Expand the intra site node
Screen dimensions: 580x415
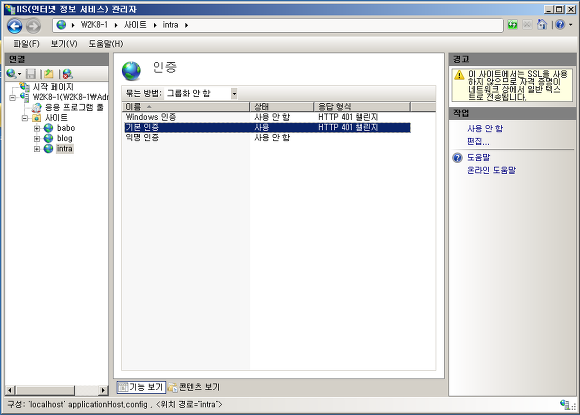[x=37, y=149]
